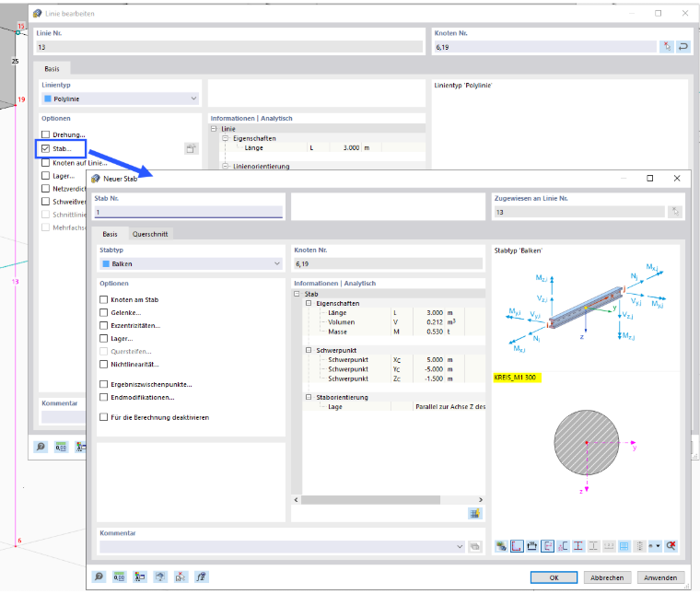Open the Kommentar dropdown in Neuer Stab
This screenshot has width=700, height=594.
tap(460, 546)
